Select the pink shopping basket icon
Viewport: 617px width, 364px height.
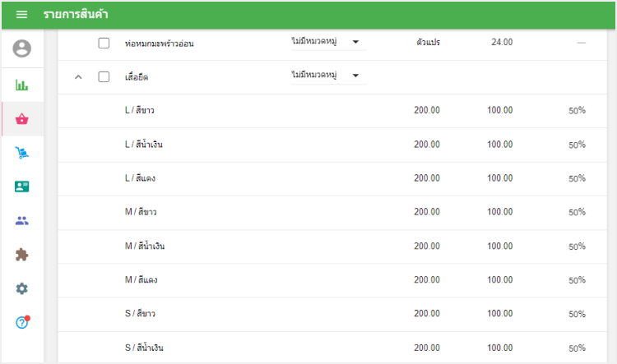[x=22, y=119]
